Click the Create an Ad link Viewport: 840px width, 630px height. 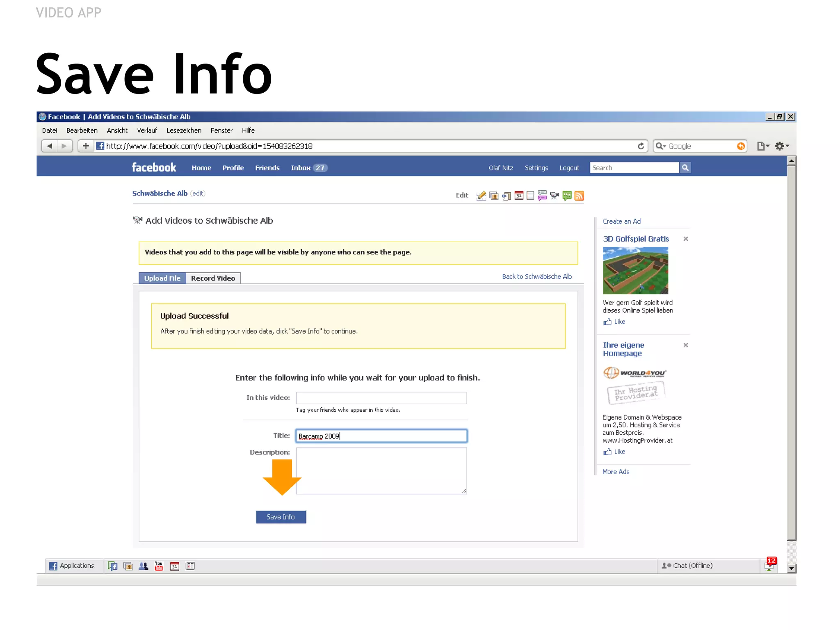coord(621,221)
